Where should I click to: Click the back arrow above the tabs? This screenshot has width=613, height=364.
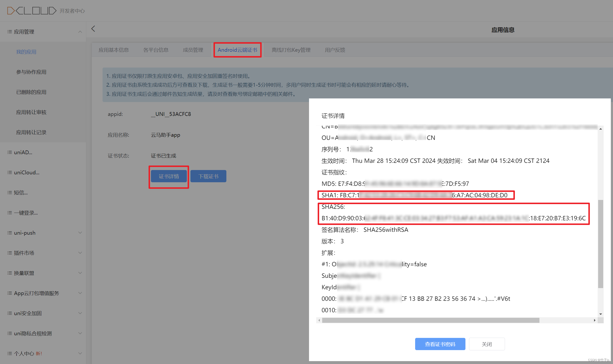pos(93,29)
